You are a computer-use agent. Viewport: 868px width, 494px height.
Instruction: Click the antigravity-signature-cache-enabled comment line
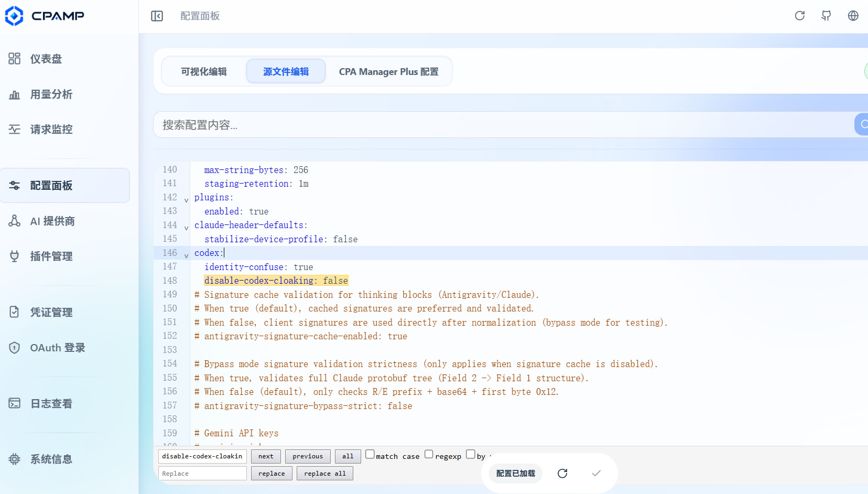(x=301, y=336)
